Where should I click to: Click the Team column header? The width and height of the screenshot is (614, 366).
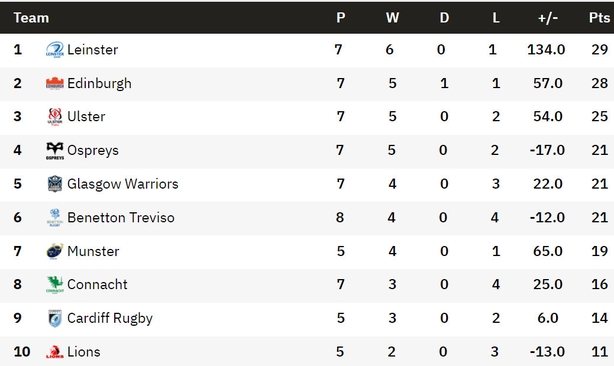click(x=31, y=18)
